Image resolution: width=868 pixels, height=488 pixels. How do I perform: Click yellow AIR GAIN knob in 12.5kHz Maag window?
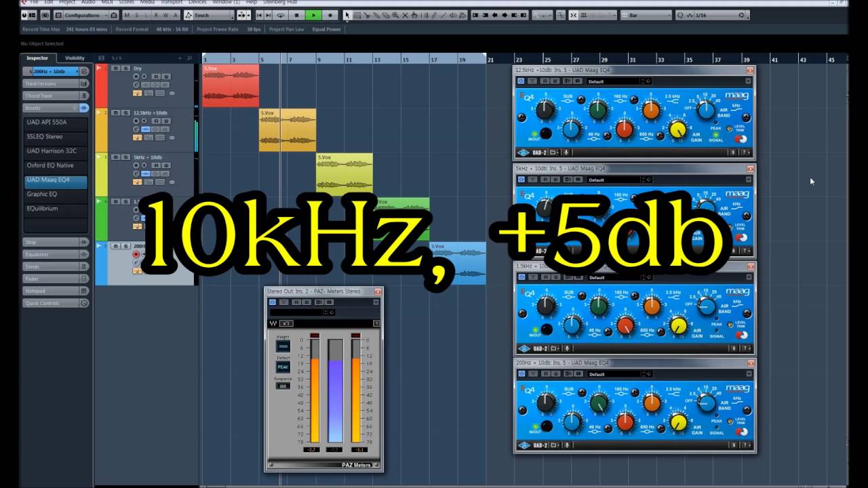[x=678, y=130]
